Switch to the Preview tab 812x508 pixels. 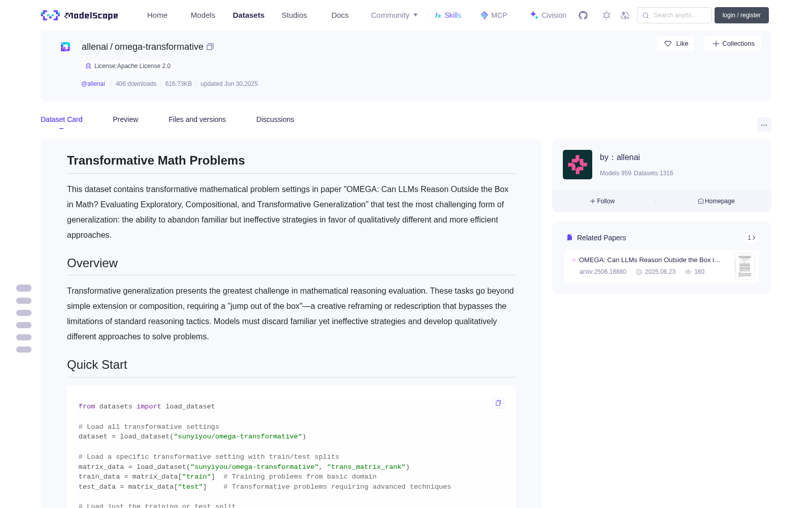[x=125, y=119]
